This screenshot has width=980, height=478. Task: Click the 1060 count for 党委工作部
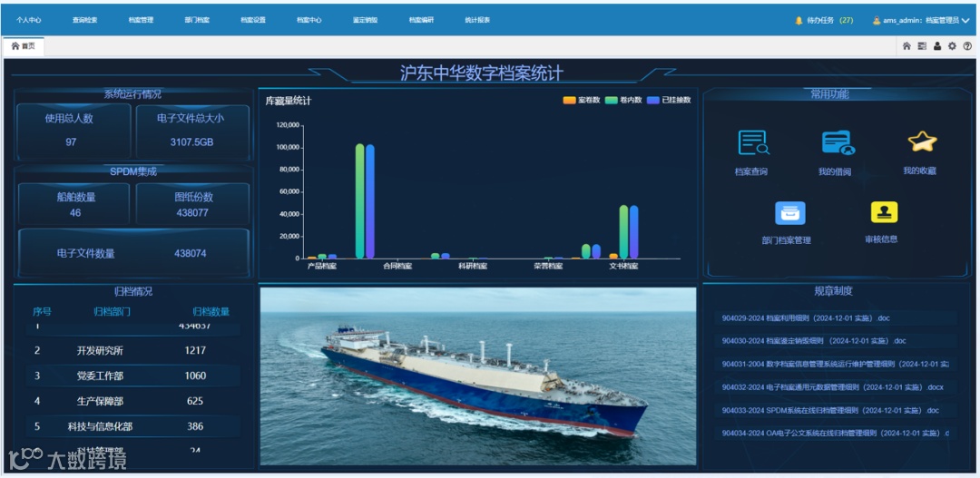pyautogui.click(x=196, y=376)
